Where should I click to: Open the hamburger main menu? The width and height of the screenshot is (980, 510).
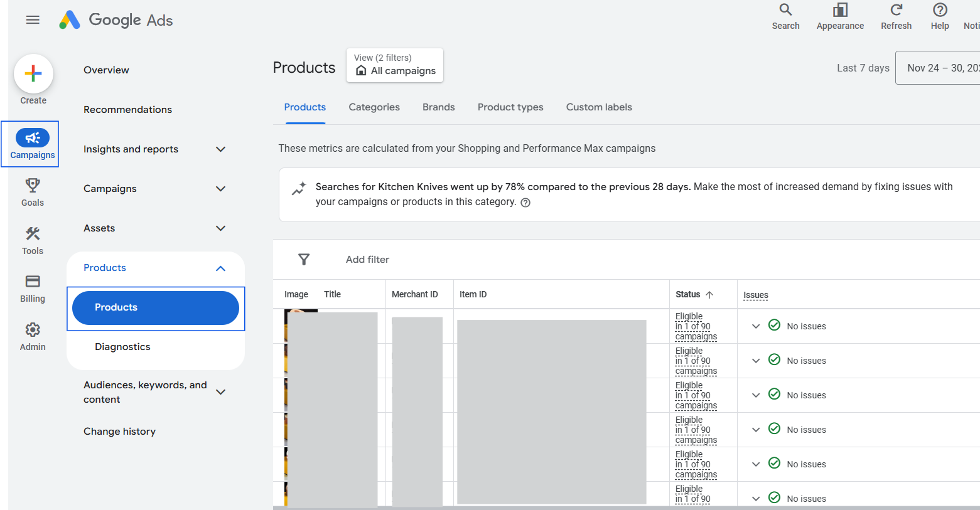[x=33, y=20]
